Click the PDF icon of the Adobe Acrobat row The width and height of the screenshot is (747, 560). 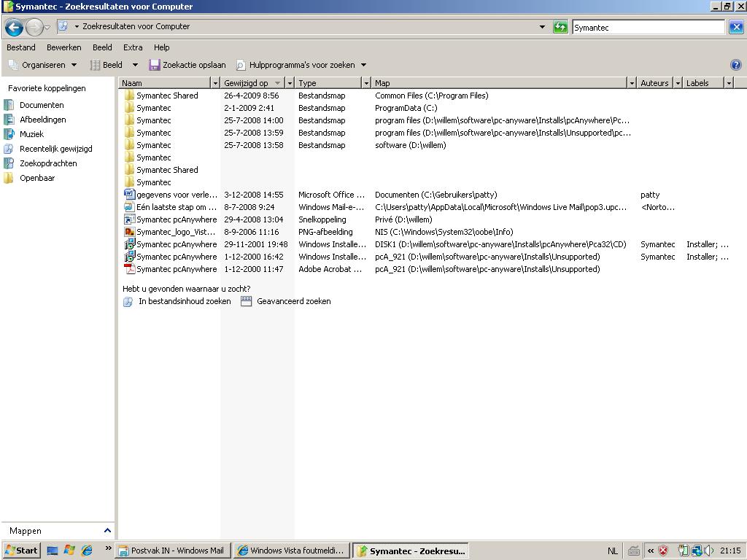(129, 268)
